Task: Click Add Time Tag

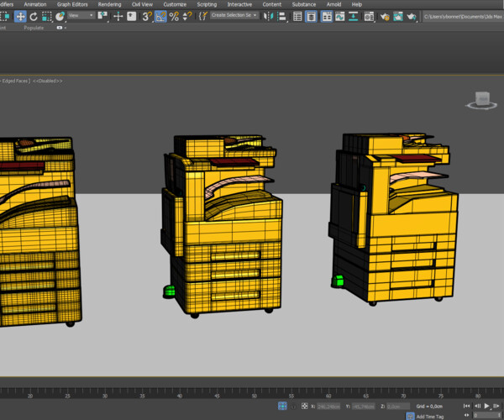Action: pyautogui.click(x=430, y=417)
